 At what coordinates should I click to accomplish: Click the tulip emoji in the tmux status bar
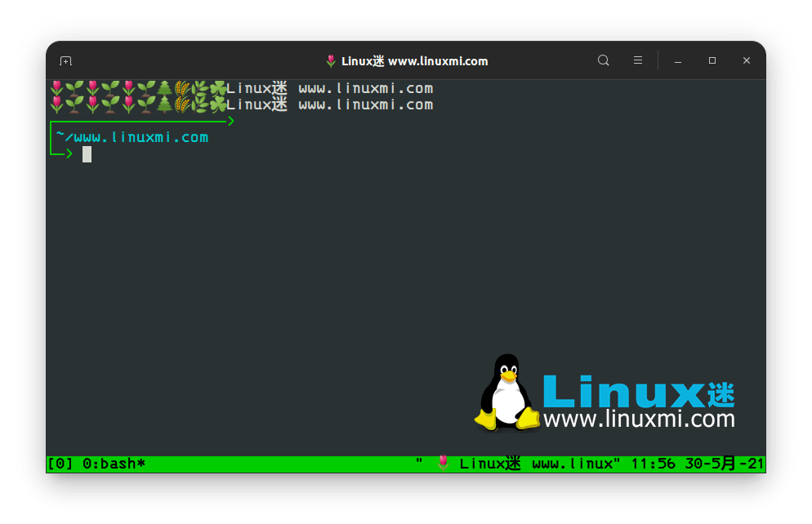point(442,463)
